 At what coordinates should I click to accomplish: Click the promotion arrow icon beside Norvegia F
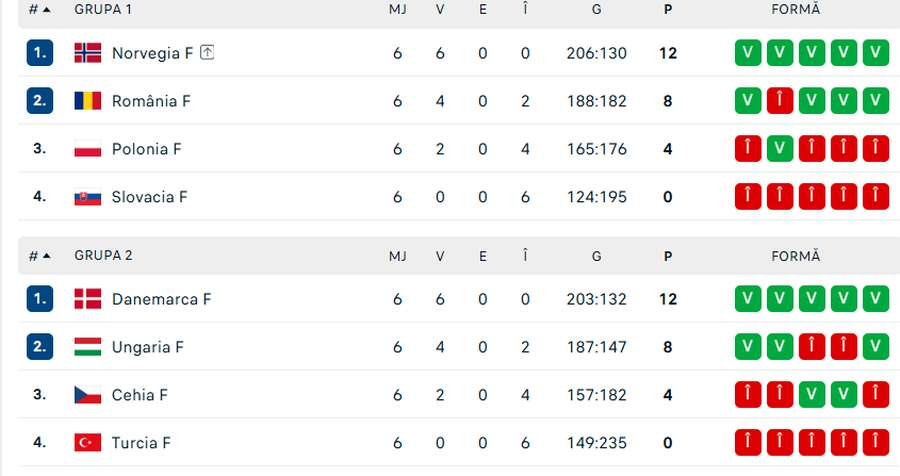tap(207, 53)
